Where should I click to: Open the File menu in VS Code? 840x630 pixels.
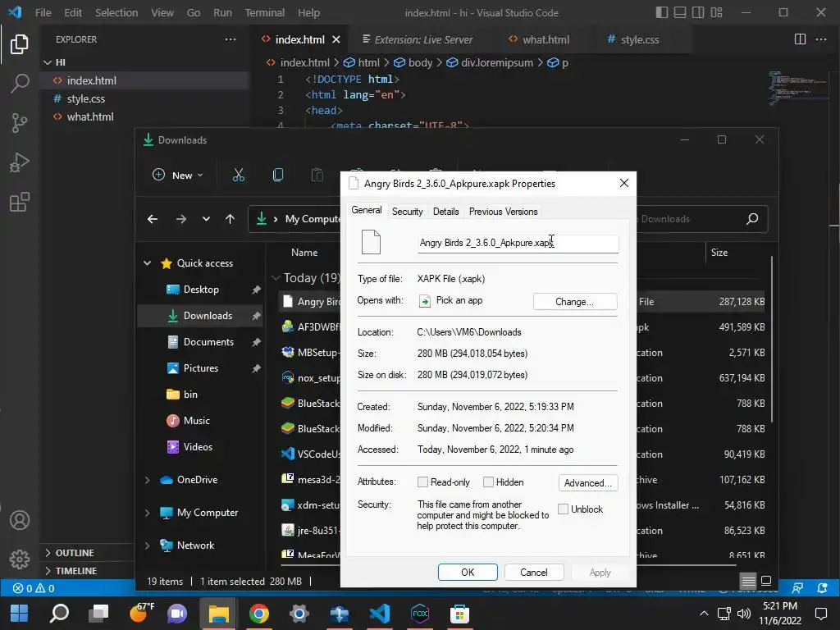(43, 12)
